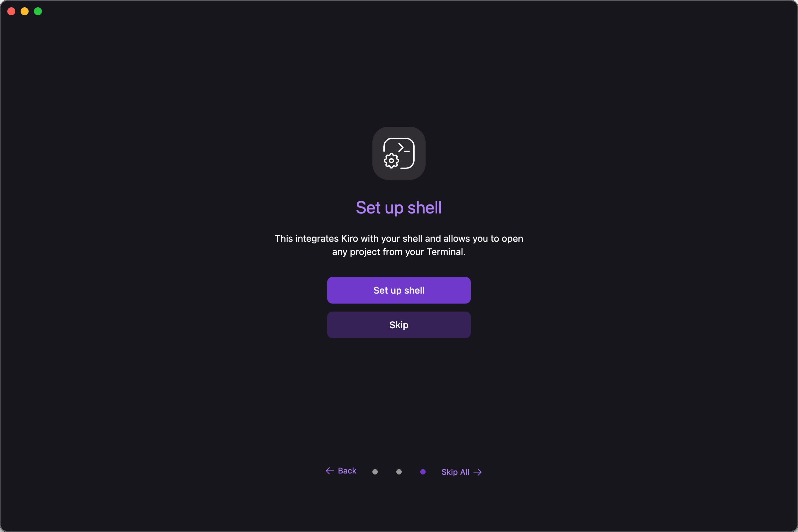Screen dimensions: 798x532
Task: Click the Set up shell heading
Action: pos(399,207)
